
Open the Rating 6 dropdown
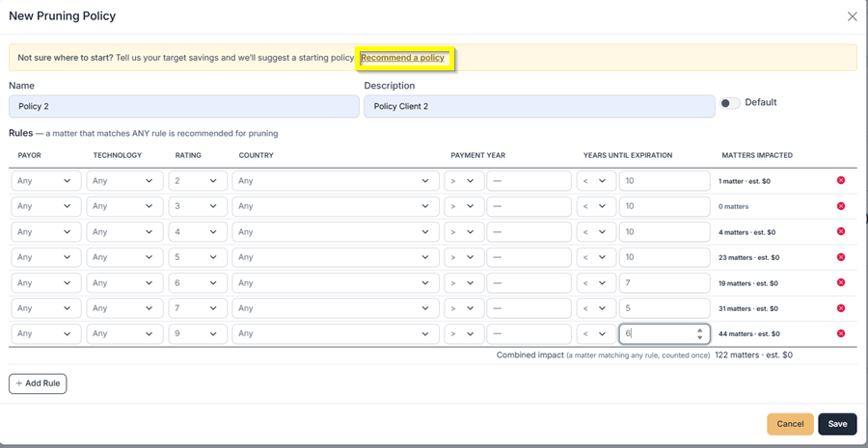tap(198, 282)
